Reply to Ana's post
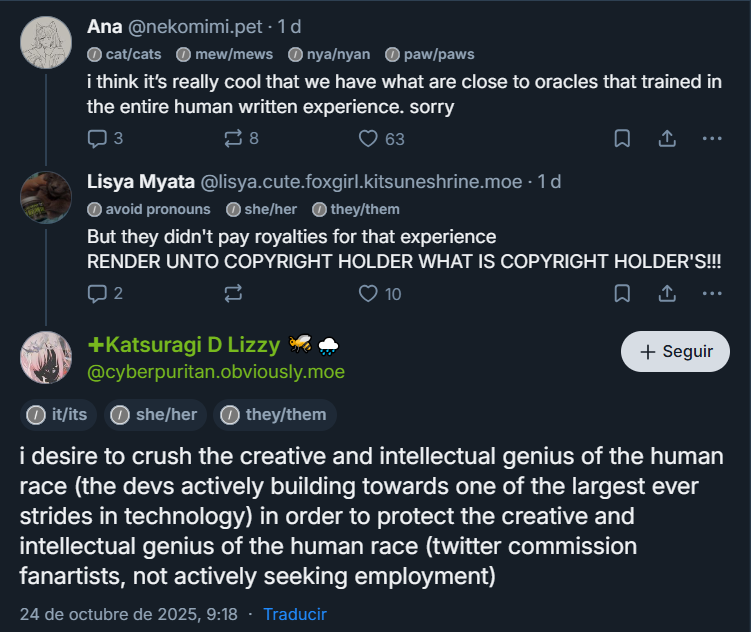Image resolution: width=751 pixels, height=632 pixels. pyautogui.click(x=98, y=138)
